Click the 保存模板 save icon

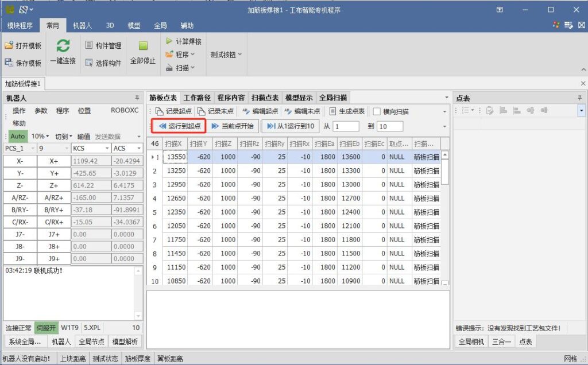(x=9, y=63)
